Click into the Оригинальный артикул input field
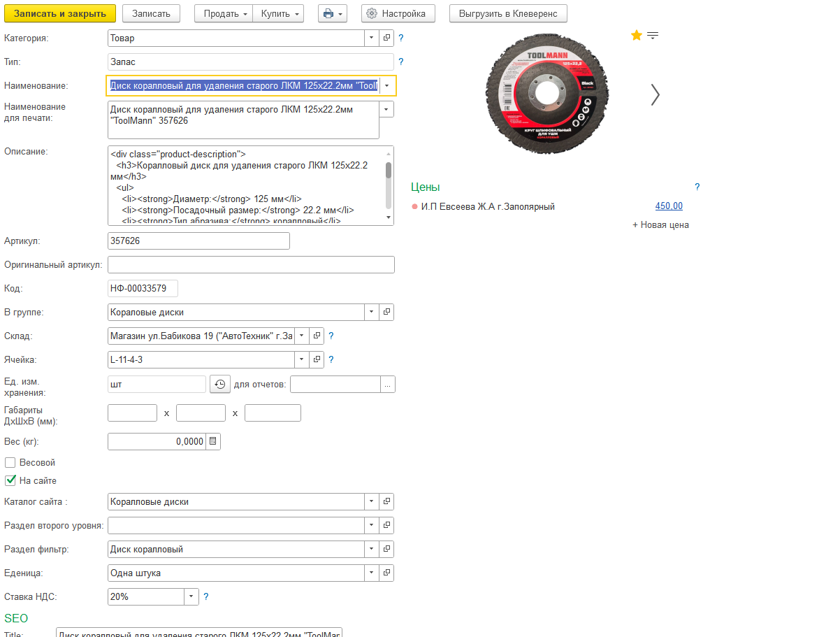The width and height of the screenshot is (840, 637). (251, 264)
